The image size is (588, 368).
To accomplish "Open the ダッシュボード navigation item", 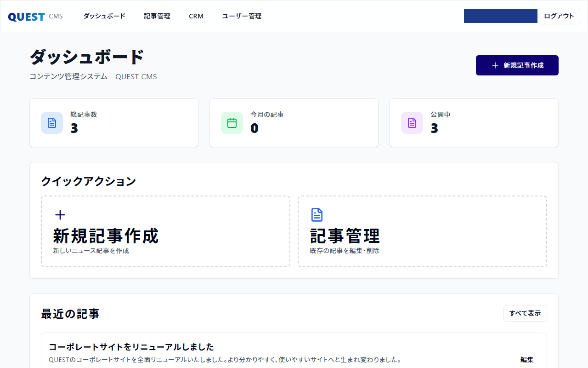I will coord(104,16).
